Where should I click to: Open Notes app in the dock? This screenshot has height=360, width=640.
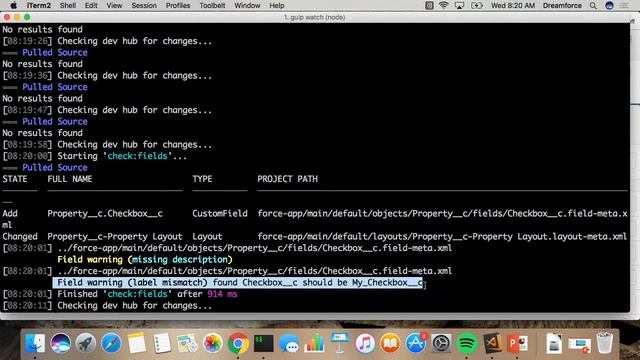[x=136, y=343]
